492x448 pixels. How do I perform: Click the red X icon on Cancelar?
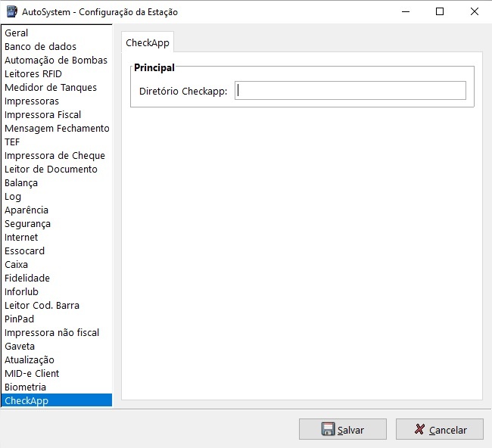[419, 429]
